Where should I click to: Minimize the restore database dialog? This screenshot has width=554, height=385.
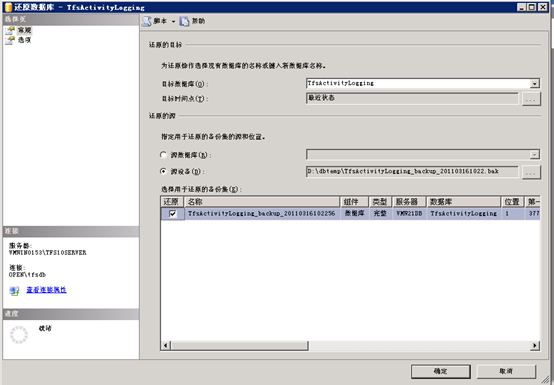click(521, 7)
